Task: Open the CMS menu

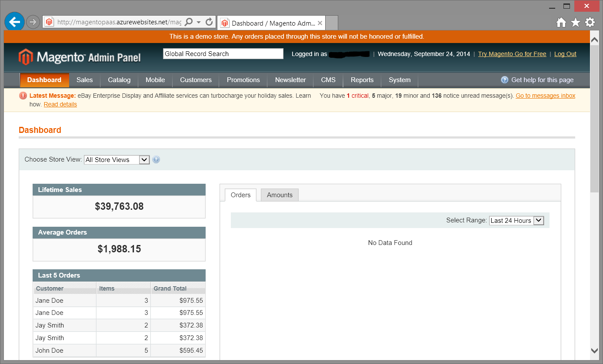Action: coord(328,80)
